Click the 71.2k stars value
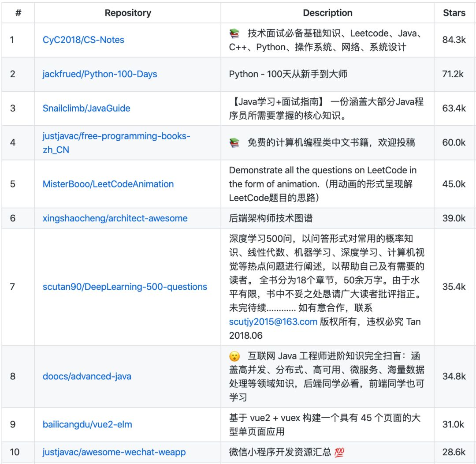Screen dimensions: 476x464 coord(453,74)
